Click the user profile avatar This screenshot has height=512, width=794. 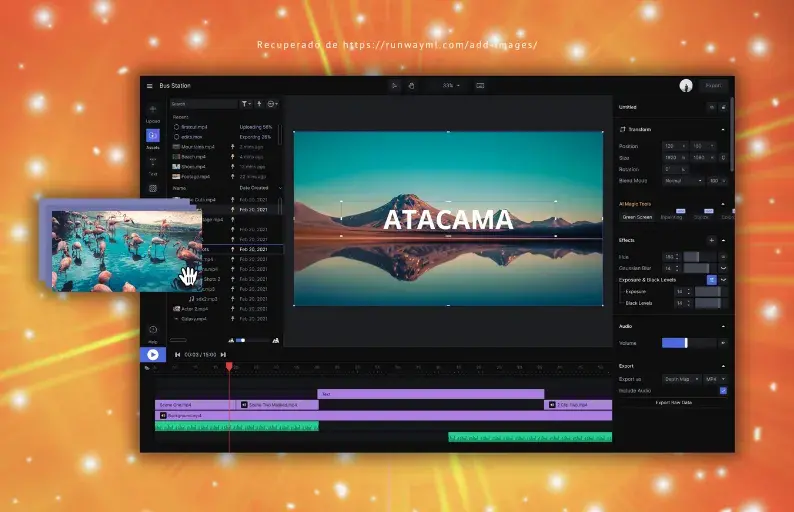[686, 86]
